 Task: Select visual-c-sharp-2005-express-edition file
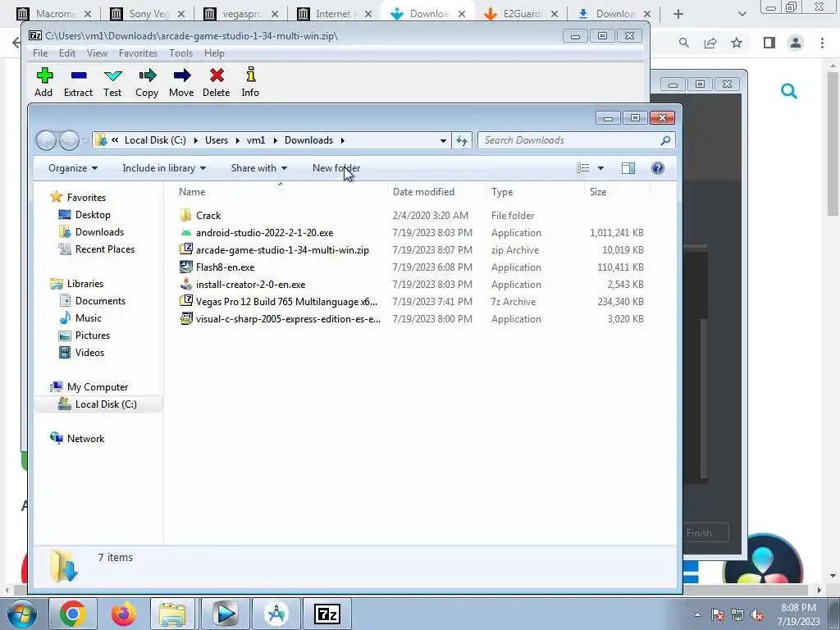coord(288,319)
